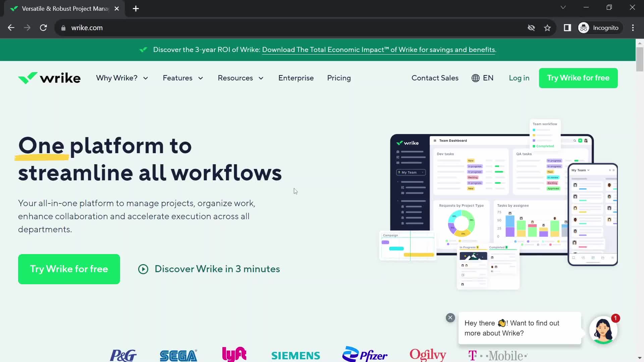Bookmark this page with the star icon
644x362 pixels.
click(547, 28)
